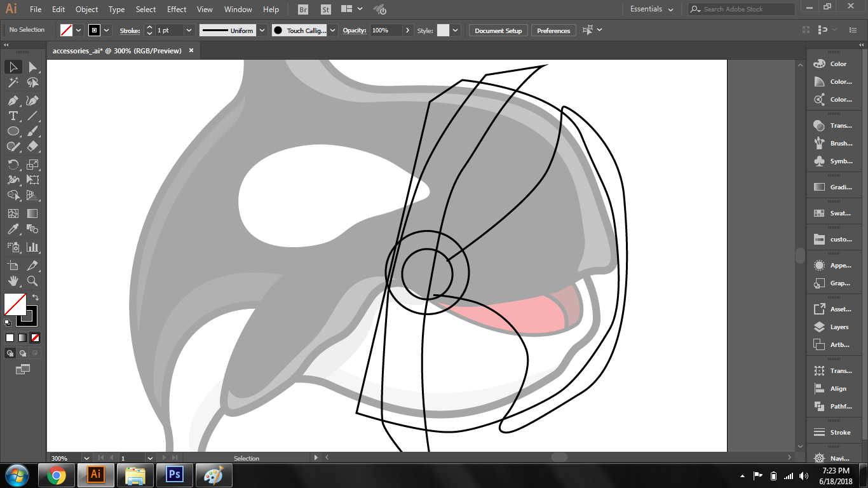This screenshot has width=868, height=488.
Task: Select the Shape Builder tool
Action: tap(13, 195)
